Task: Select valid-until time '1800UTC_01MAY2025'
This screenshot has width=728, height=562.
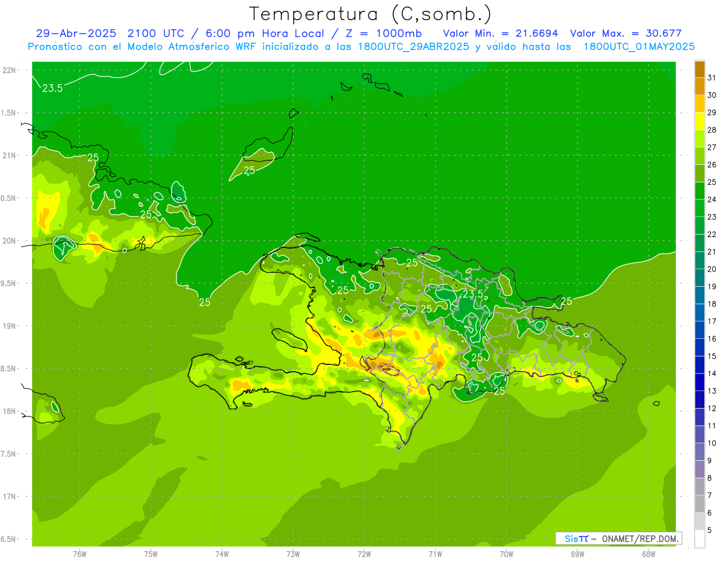Action: coord(639,47)
